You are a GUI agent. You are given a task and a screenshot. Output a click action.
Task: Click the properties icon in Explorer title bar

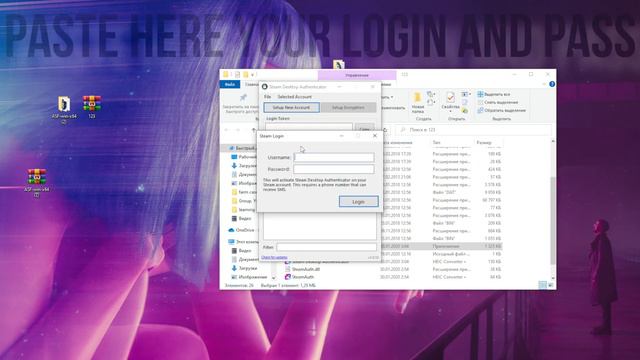coord(237,75)
